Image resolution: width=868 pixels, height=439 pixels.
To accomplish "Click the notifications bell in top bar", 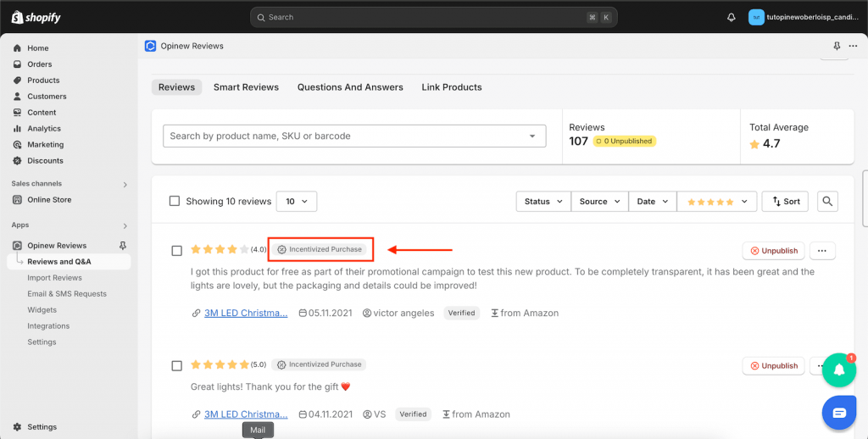I will click(731, 17).
